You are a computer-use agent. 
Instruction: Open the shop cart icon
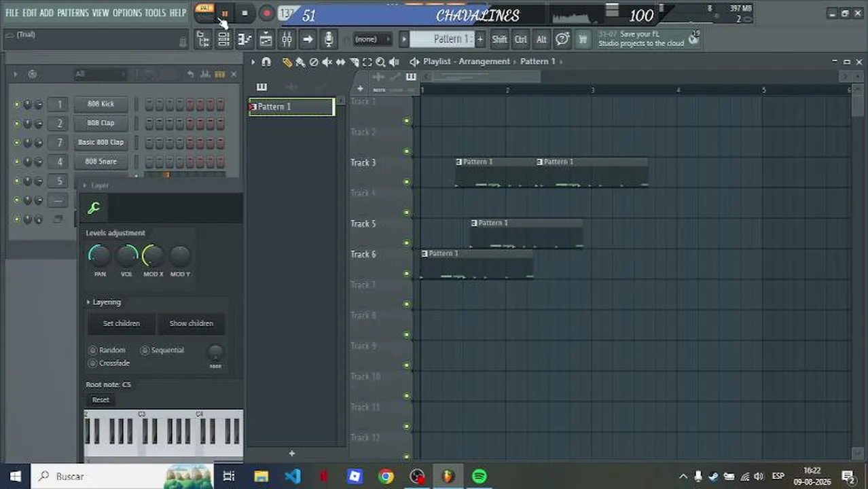(x=583, y=39)
